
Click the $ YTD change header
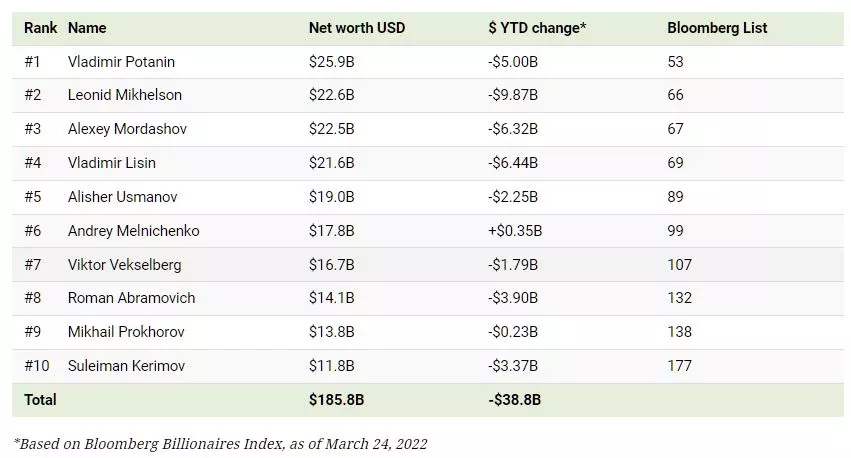click(x=537, y=28)
